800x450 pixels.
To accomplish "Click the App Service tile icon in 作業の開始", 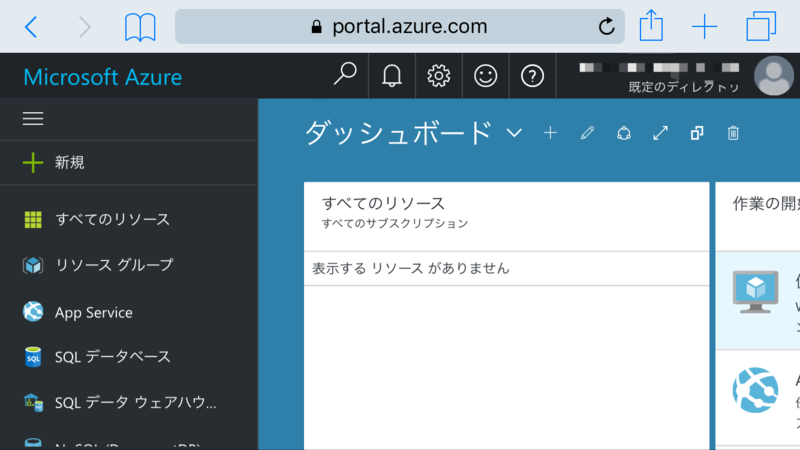I will coord(756,390).
